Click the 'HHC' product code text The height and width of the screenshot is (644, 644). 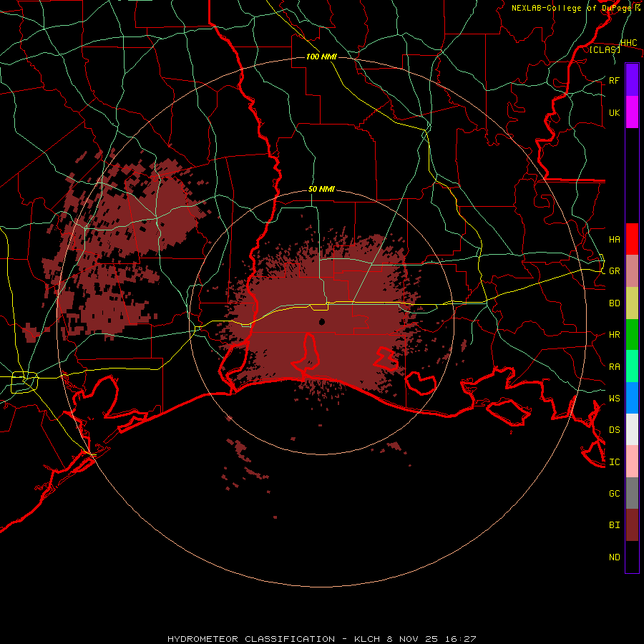[628, 43]
